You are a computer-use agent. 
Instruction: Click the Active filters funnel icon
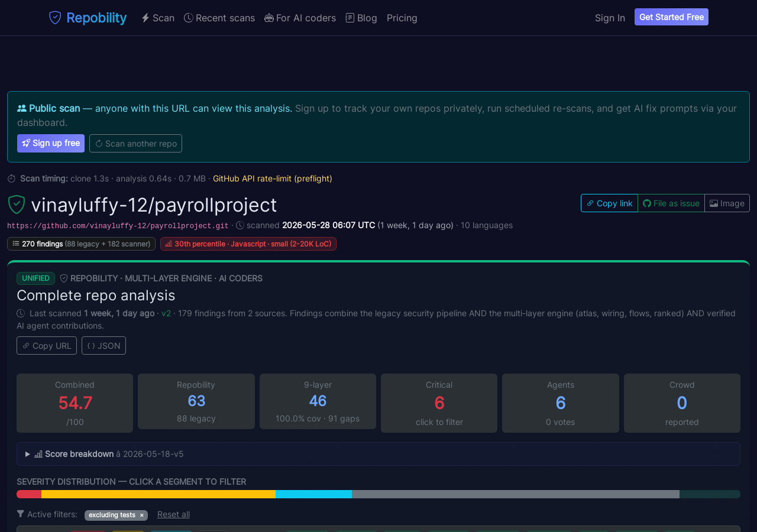(21, 514)
